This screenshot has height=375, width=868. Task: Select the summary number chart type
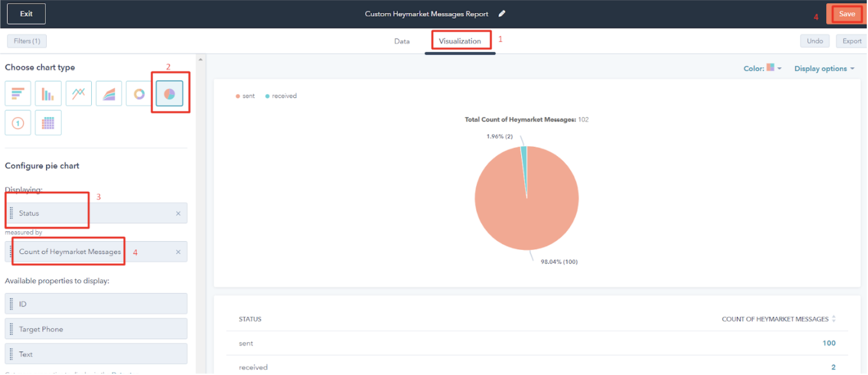[18, 123]
